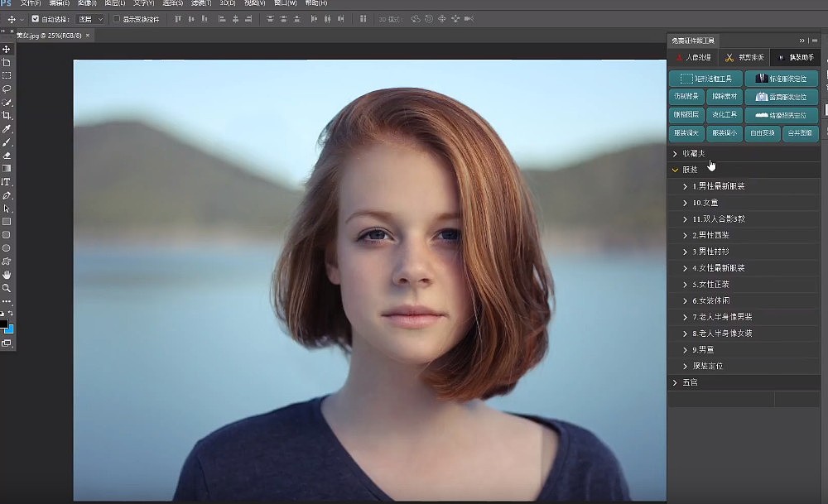Open the blue background color swatch
828x504 pixels.
click(x=10, y=329)
